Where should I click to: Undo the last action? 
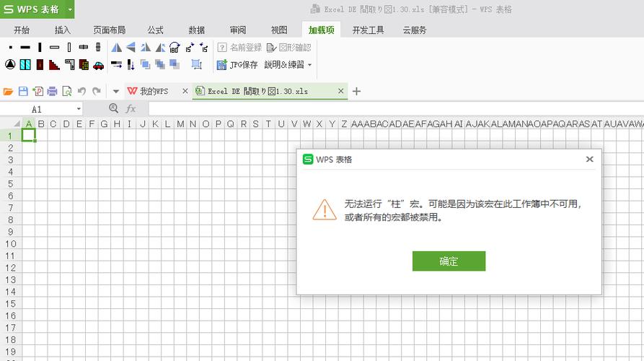click(81, 91)
